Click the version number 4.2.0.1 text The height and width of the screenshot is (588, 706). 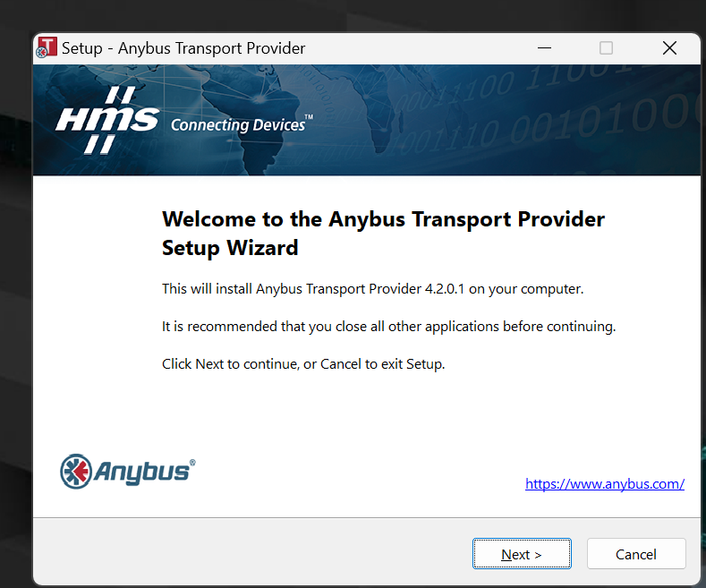[445, 288]
